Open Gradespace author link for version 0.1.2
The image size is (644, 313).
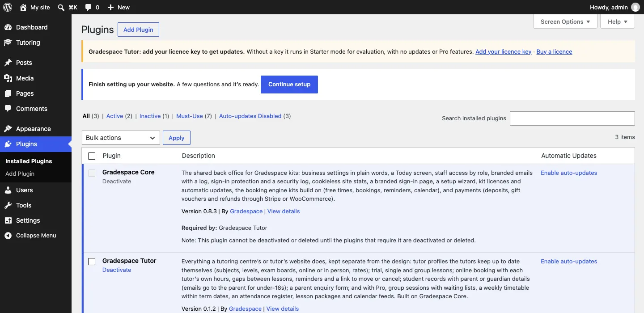pos(245,309)
